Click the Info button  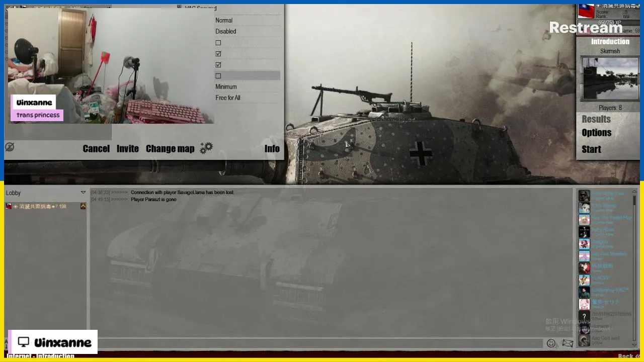(x=272, y=149)
